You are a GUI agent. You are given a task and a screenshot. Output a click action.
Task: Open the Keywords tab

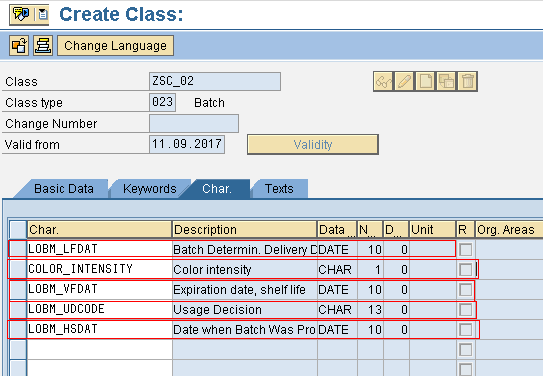click(150, 189)
